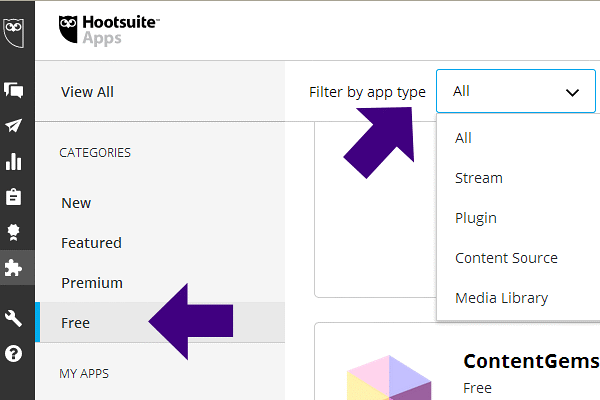Click the CATEGORIES heading
The width and height of the screenshot is (600, 400).
[95, 153]
